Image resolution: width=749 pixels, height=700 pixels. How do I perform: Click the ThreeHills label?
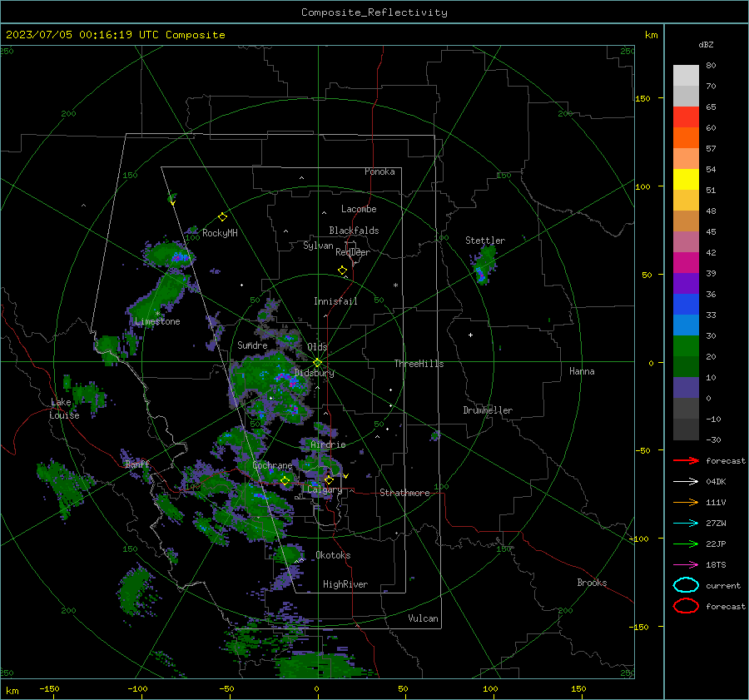point(419,364)
